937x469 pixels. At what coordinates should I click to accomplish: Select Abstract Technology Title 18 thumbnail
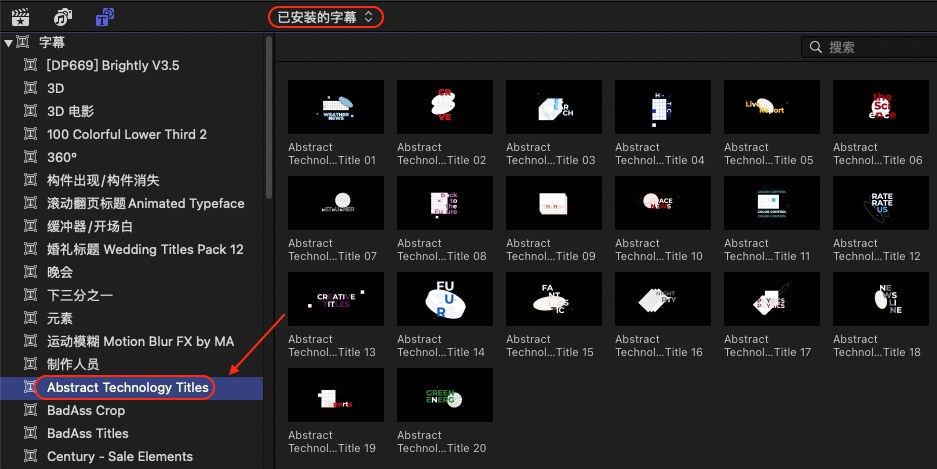point(881,299)
